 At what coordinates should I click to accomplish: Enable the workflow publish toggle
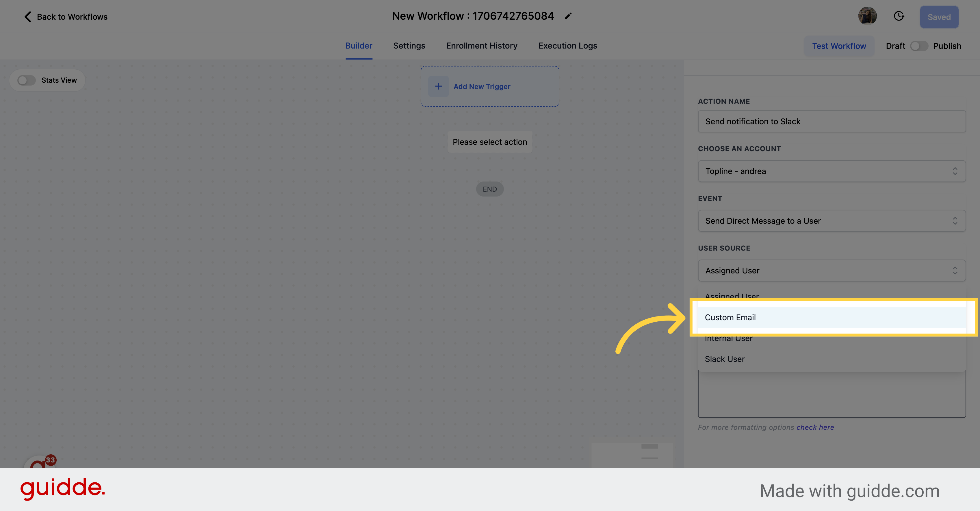(x=919, y=45)
